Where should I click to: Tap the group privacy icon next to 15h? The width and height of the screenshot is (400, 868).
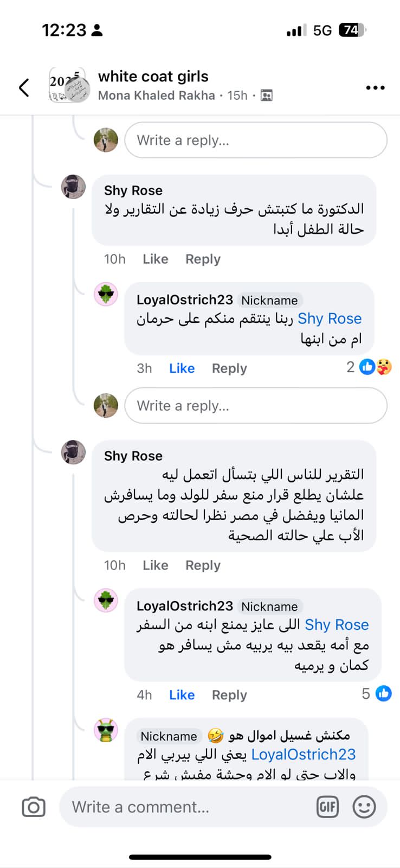coord(266,96)
